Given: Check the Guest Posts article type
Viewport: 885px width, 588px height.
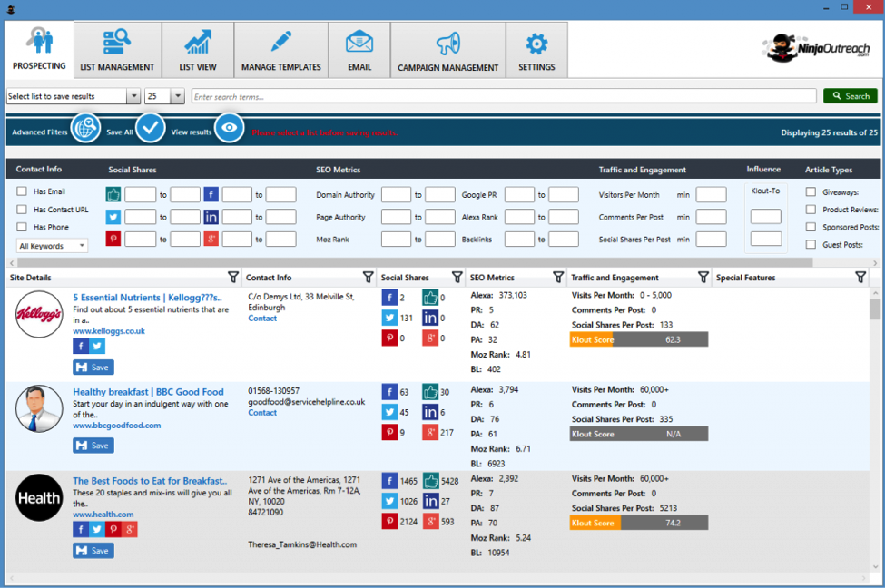Looking at the screenshot, I should tap(811, 244).
